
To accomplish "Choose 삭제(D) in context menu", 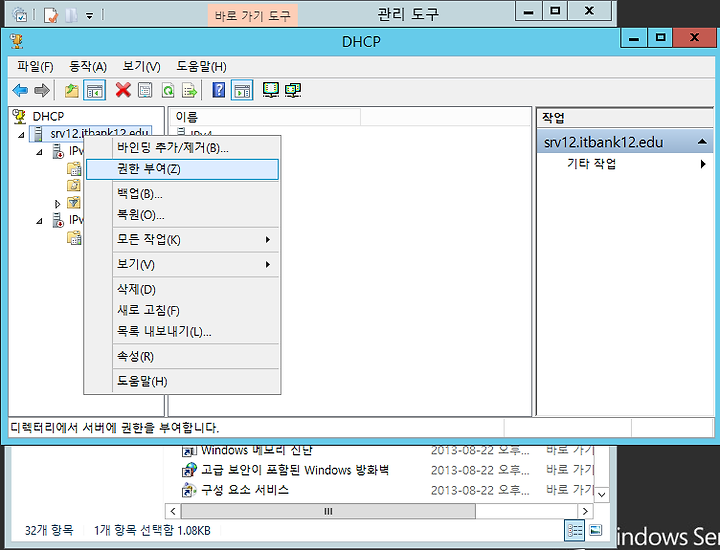I will click(183, 289).
